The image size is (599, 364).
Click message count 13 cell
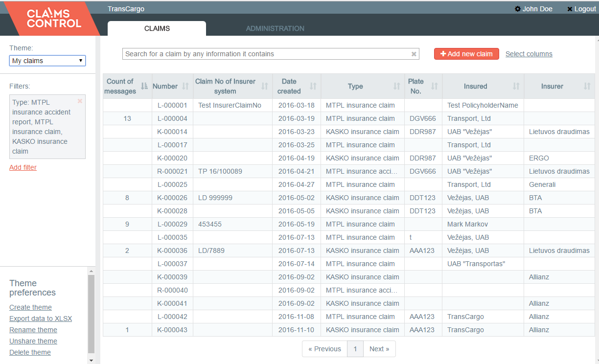127,118
